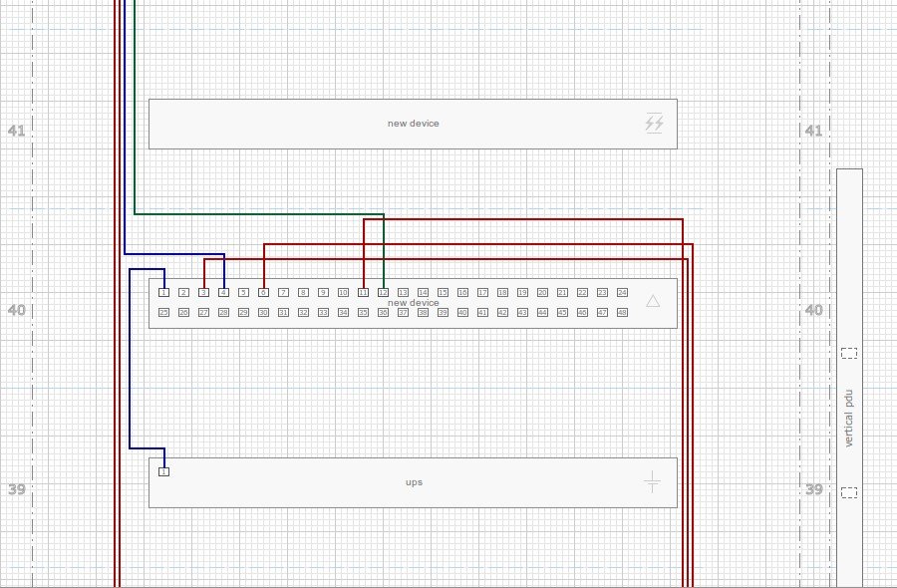Select port 2 on the 48-port device
897x588 pixels.
click(x=183, y=292)
